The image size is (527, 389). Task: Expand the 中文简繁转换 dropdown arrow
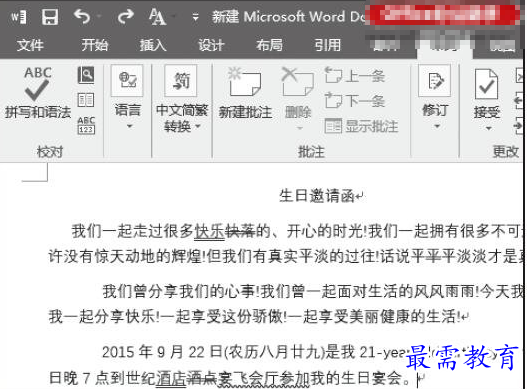198,126
